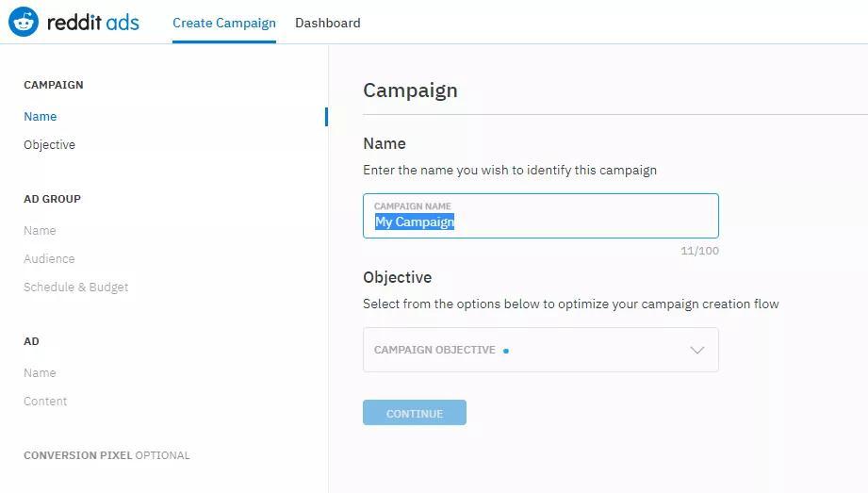Screen dimensions: 868x493
Task: Open Conversion Pixel optional section
Action: (106, 455)
